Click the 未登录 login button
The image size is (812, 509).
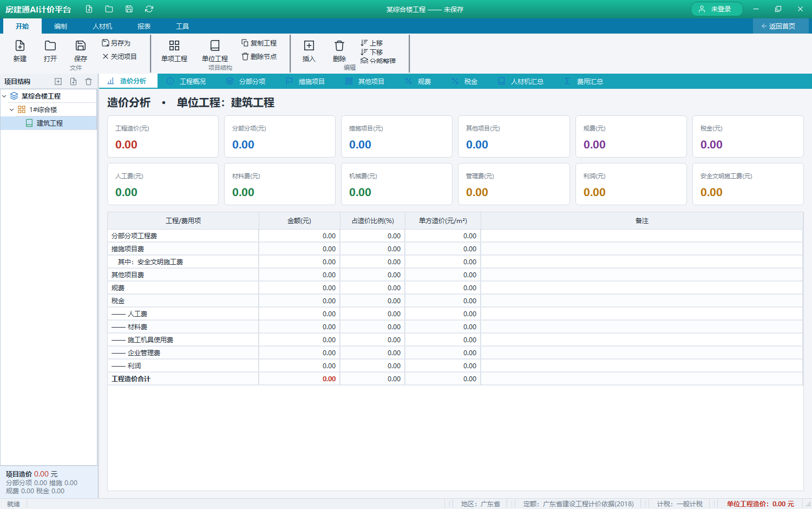[x=717, y=9]
